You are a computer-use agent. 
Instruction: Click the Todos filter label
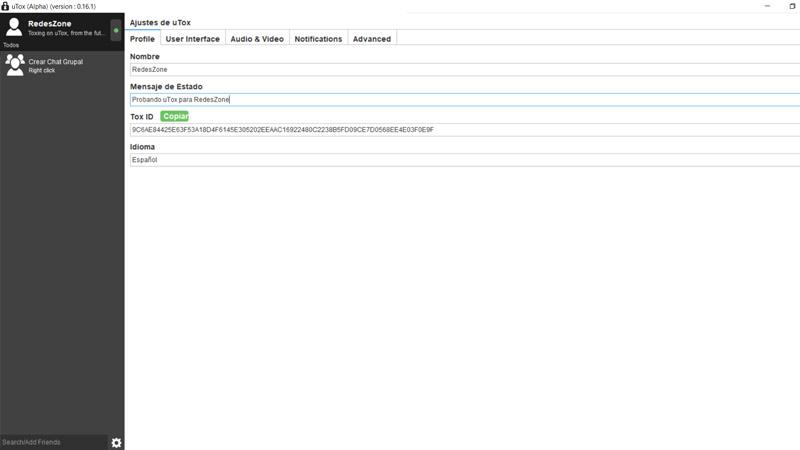[11, 45]
